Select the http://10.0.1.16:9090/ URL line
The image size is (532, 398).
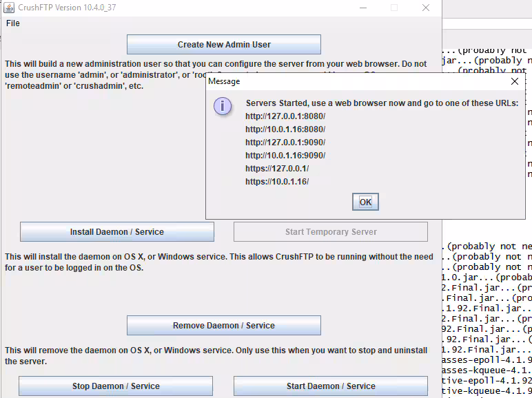285,156
